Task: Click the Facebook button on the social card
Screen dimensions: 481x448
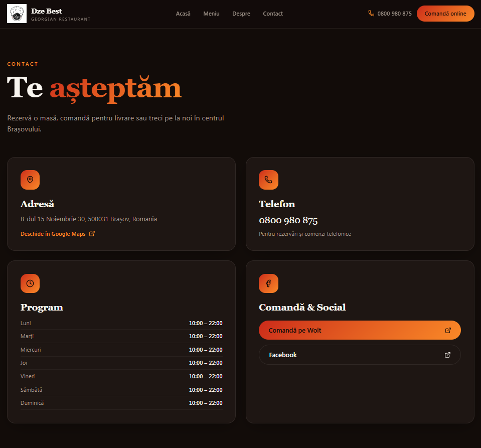Action: tap(360, 355)
